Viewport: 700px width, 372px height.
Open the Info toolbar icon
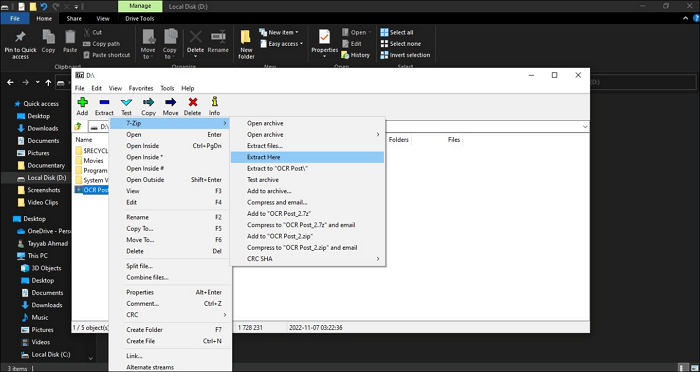(215, 107)
